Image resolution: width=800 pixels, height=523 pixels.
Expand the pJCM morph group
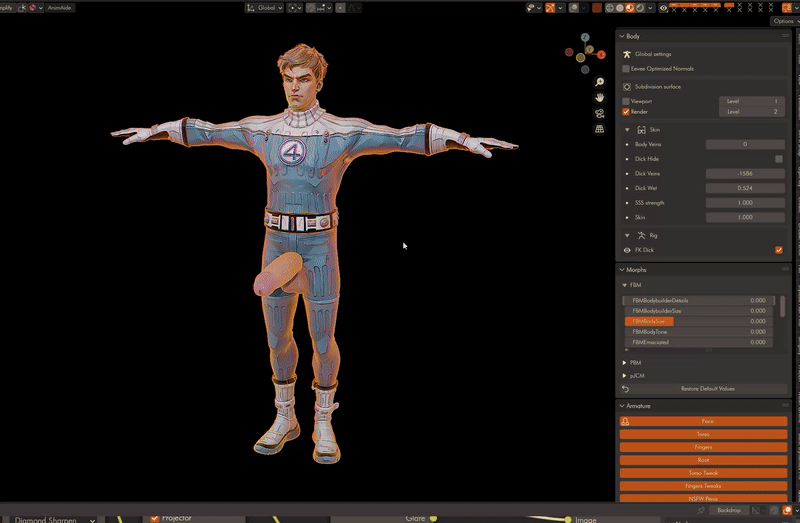(x=624, y=376)
